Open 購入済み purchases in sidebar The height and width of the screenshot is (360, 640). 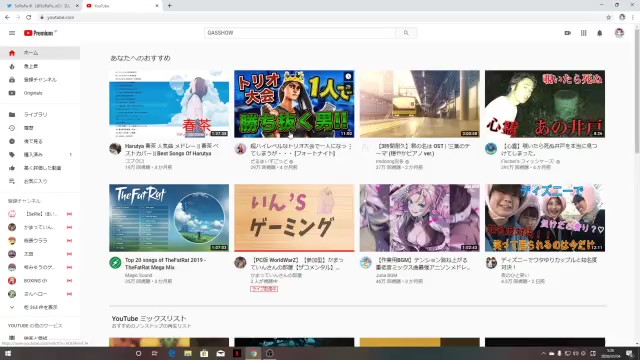[x=40, y=155]
